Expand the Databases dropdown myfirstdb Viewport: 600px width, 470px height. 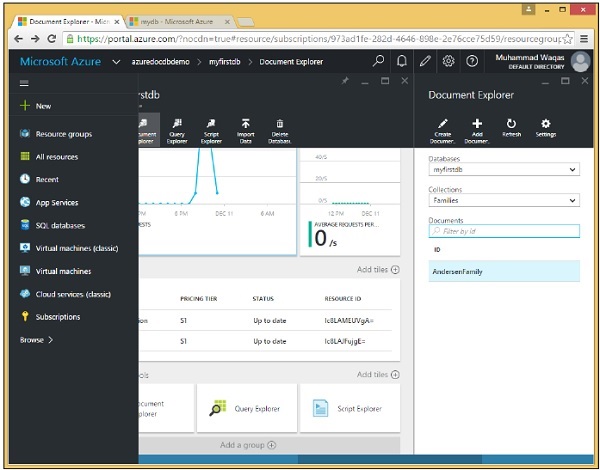(503, 170)
